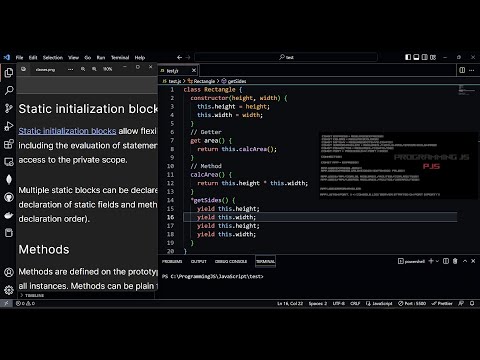Open the Run and Debug view
This screenshot has height=360, width=480.
[9, 126]
